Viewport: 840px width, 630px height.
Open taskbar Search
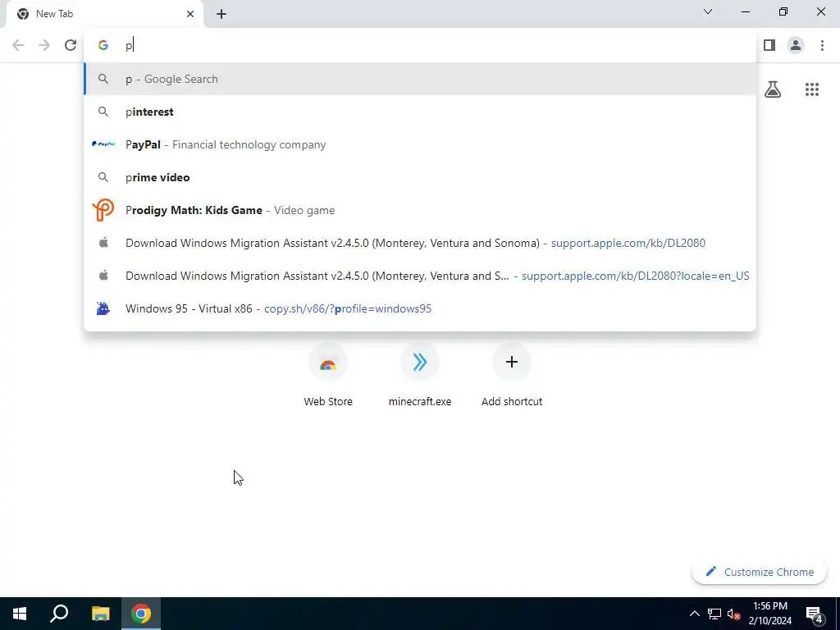point(59,614)
